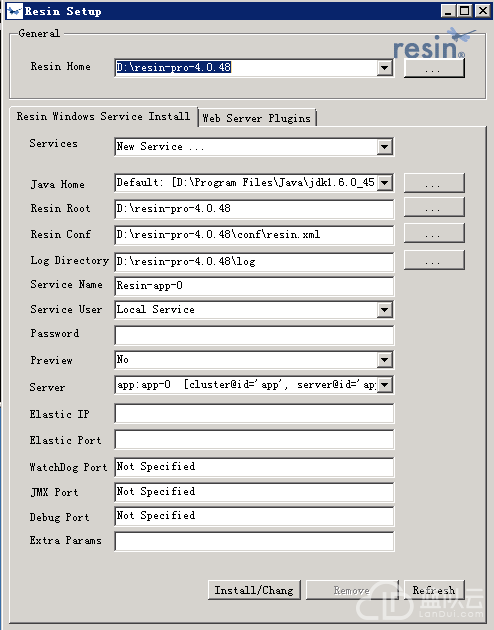Browse for Resin Conf with the ... button
This screenshot has height=630, width=494.
tap(434, 233)
